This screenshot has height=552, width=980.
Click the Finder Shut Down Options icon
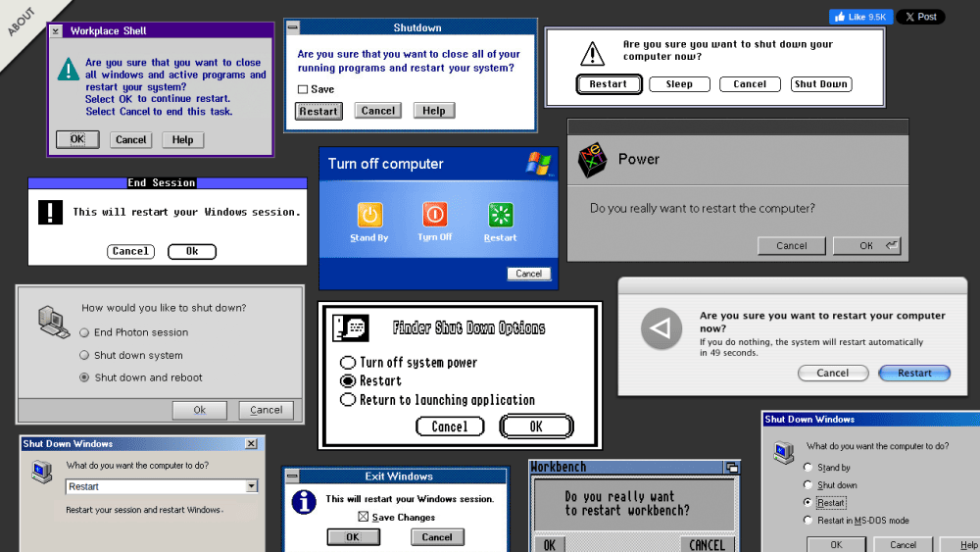pos(351,327)
